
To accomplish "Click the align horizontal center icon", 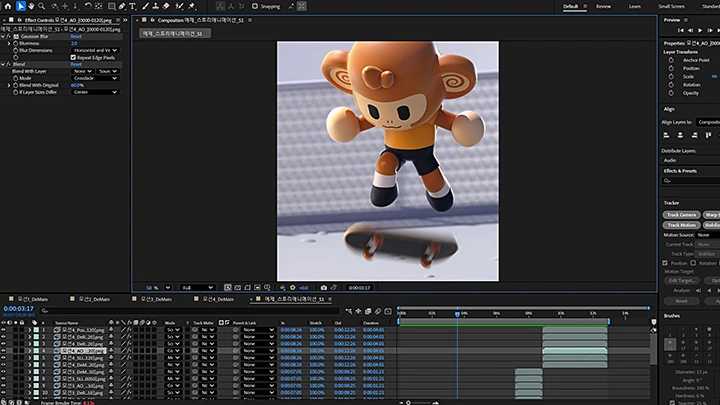I will coord(681,135).
